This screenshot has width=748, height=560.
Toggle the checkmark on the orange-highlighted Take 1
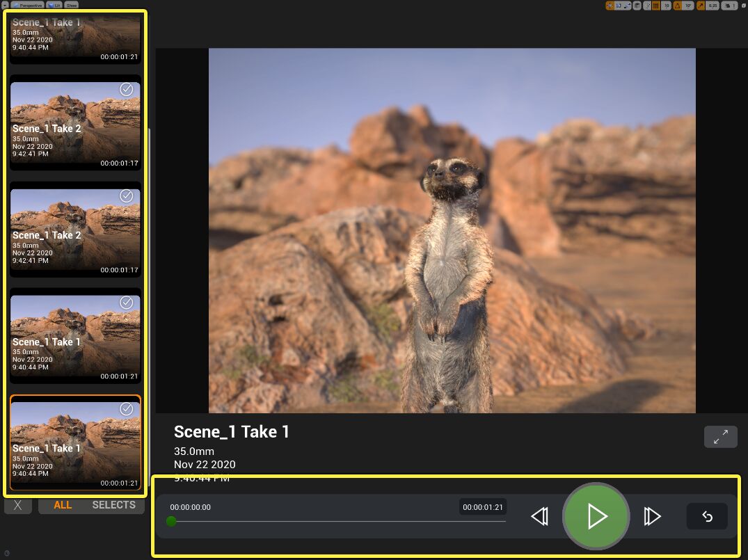[x=127, y=409]
